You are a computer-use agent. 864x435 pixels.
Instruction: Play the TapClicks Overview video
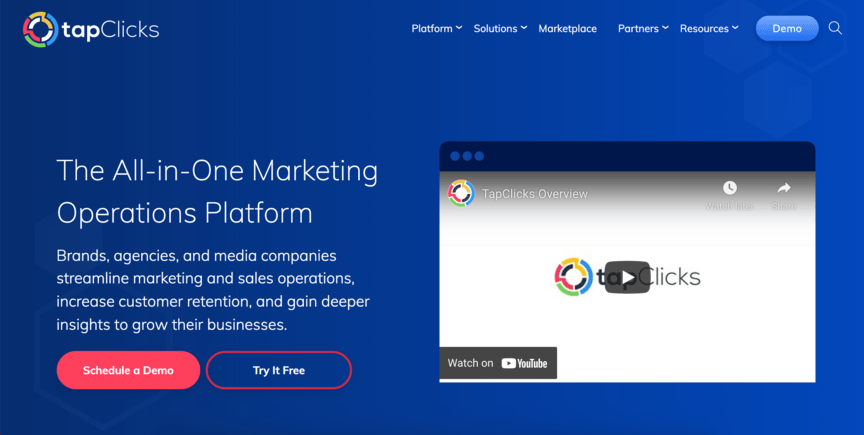(x=627, y=277)
